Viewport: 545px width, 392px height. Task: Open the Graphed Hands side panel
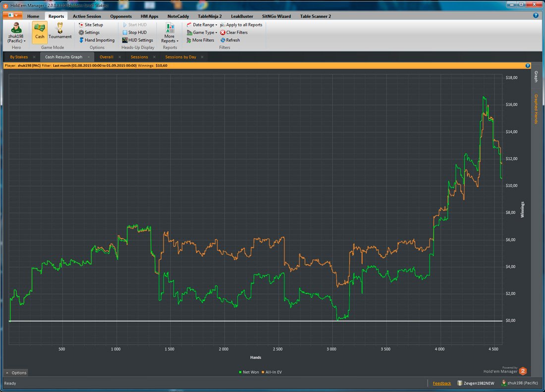coord(536,109)
